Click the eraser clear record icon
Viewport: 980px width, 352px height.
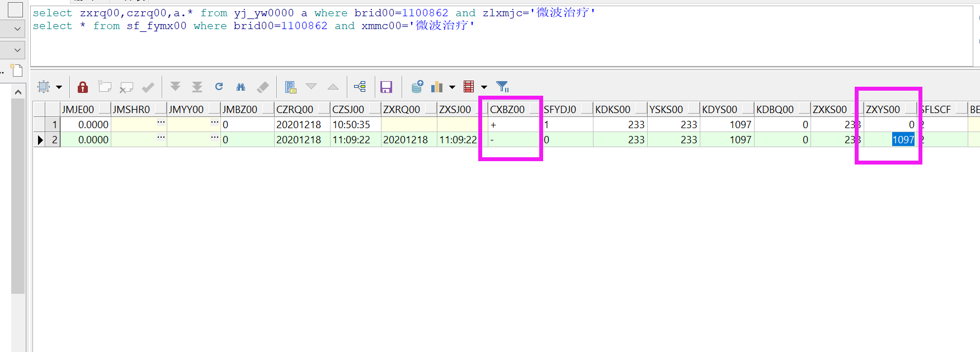[x=262, y=87]
